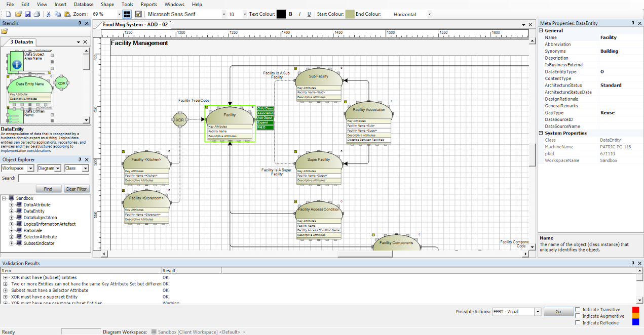
Task: Click the Clear Filter button
Action: pos(77,189)
